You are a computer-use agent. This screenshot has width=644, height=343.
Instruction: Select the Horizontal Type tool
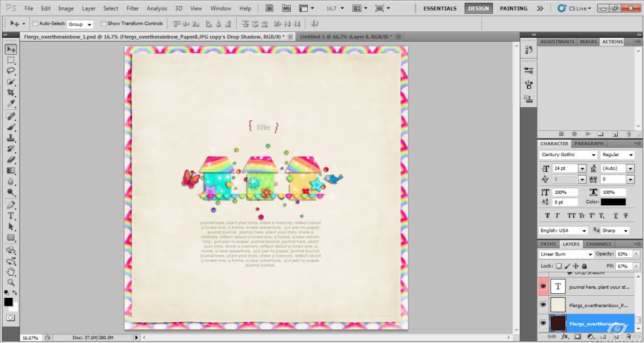pyautogui.click(x=11, y=216)
